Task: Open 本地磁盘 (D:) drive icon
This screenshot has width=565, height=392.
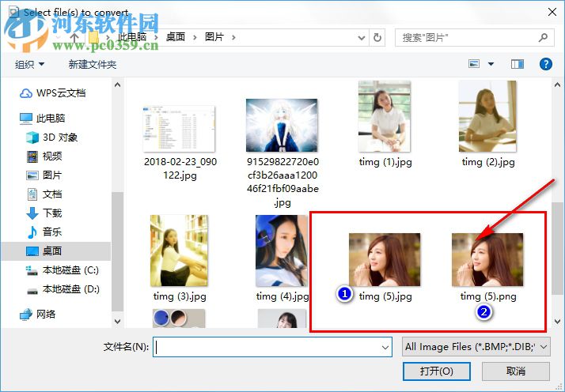Action: click(32, 290)
